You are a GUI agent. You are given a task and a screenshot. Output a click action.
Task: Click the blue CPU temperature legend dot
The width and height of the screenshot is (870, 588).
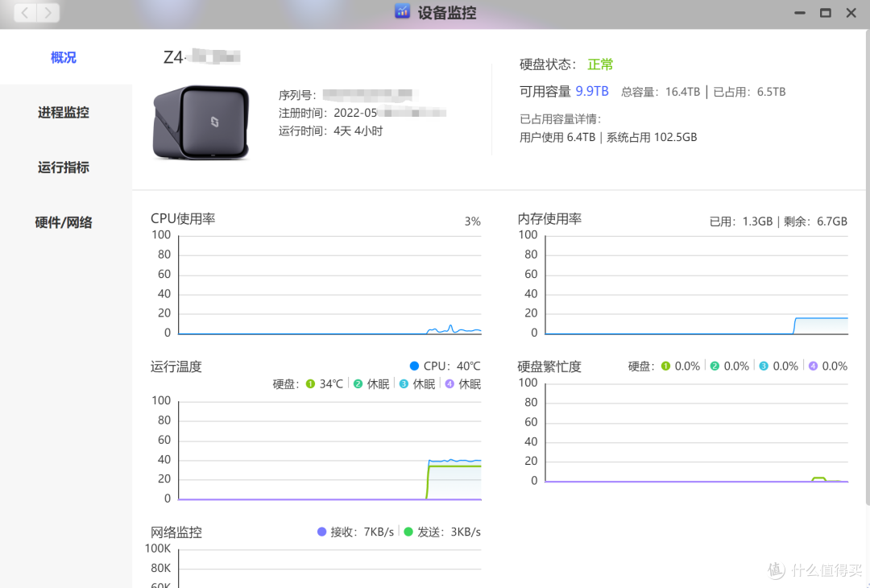[x=414, y=366]
